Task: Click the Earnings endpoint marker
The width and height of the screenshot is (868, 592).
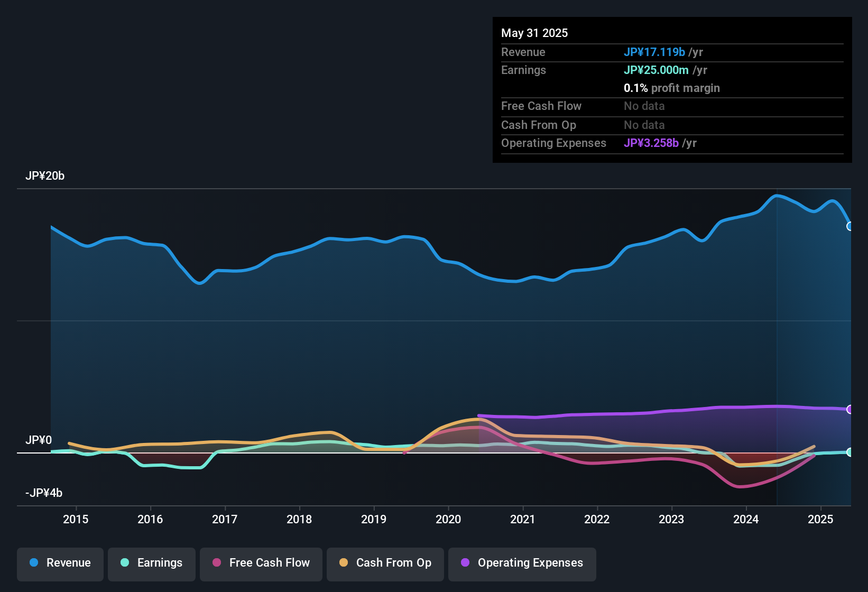Action: pos(850,452)
